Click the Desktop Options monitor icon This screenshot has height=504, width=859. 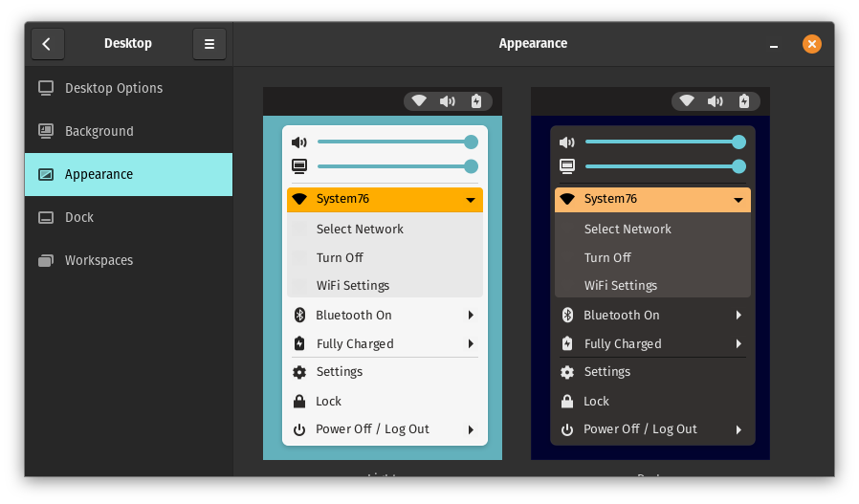(46, 88)
